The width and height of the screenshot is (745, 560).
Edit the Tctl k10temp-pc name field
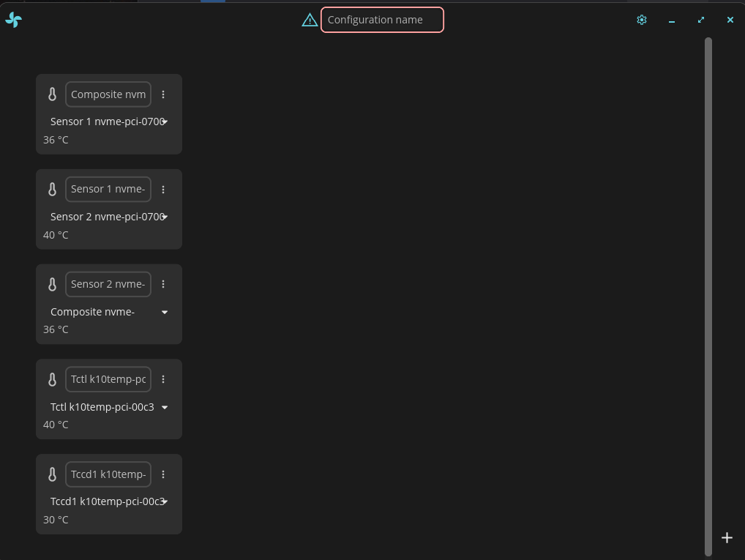[108, 379]
